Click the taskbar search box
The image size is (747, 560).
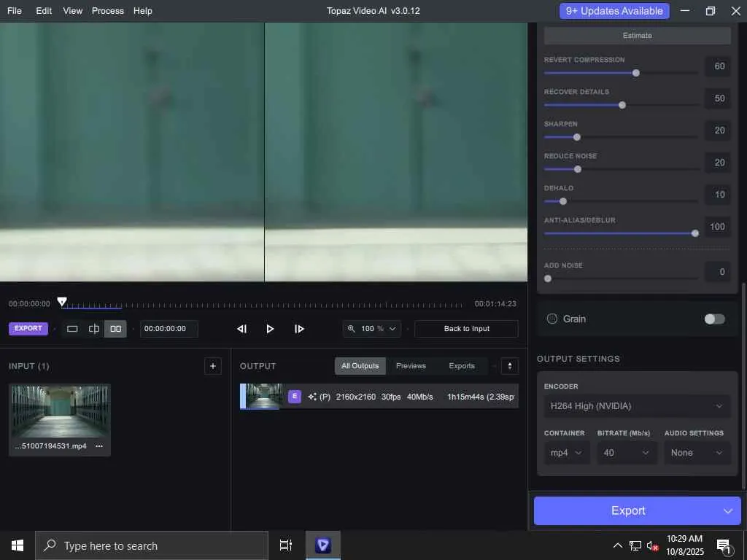pyautogui.click(x=152, y=545)
